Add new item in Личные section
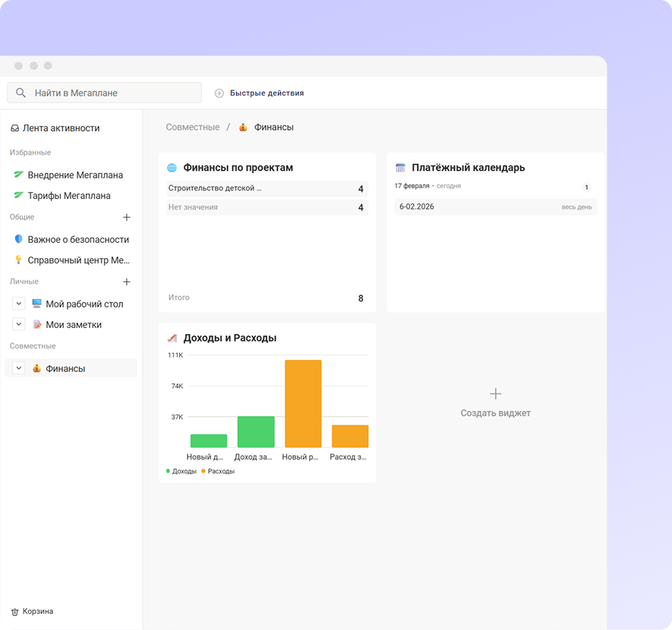Image resolution: width=672 pixels, height=630 pixels. pyautogui.click(x=127, y=282)
